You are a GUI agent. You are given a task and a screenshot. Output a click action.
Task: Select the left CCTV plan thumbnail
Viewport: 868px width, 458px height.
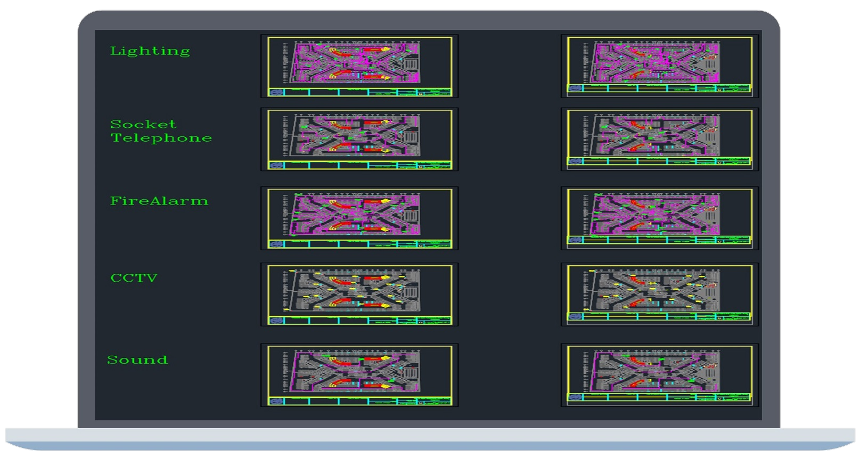tap(359, 294)
